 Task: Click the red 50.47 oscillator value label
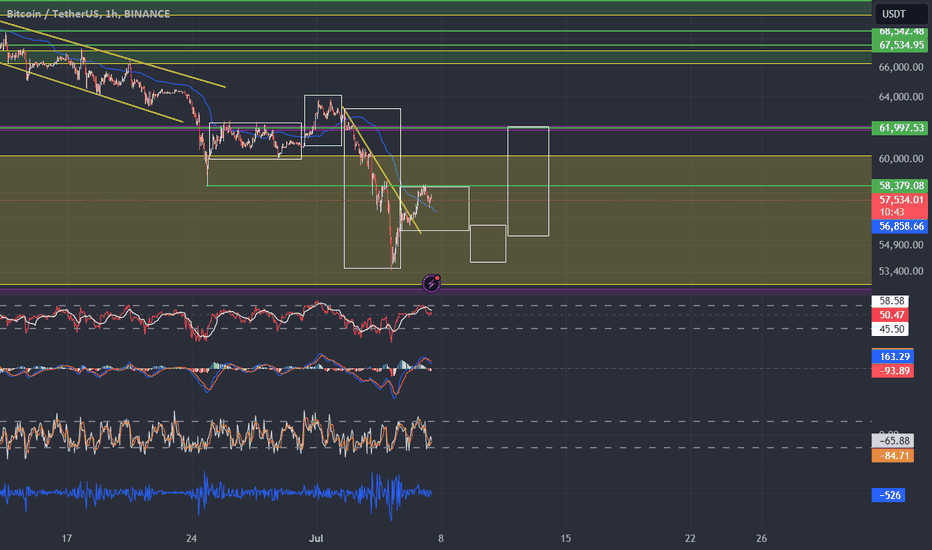pyautogui.click(x=890, y=315)
